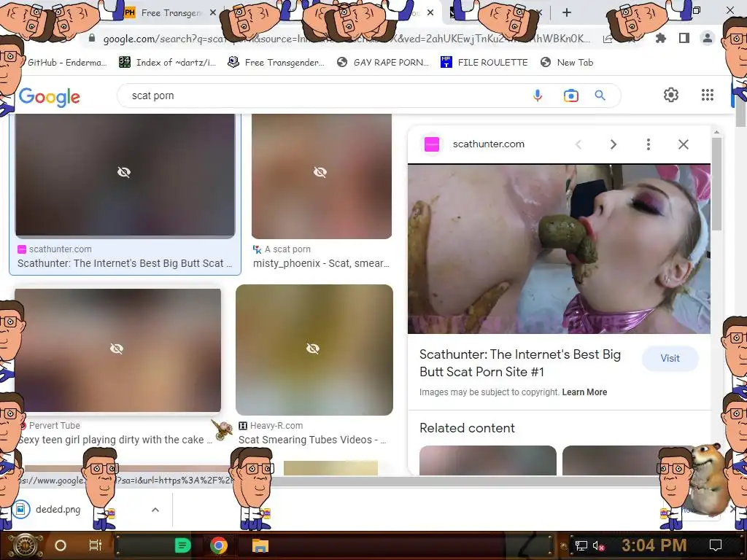Open Chrome extensions puzzle icon
This screenshot has height=560, width=747.
pos(661,38)
